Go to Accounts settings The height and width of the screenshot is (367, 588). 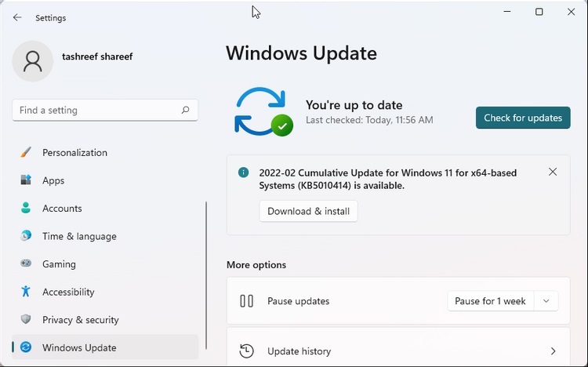(105, 208)
